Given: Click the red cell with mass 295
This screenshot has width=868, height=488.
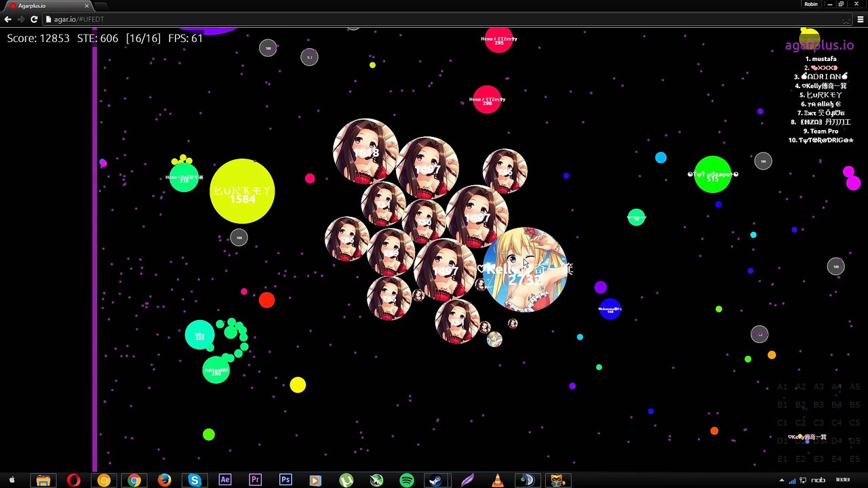Looking at the screenshot, I should 498,39.
